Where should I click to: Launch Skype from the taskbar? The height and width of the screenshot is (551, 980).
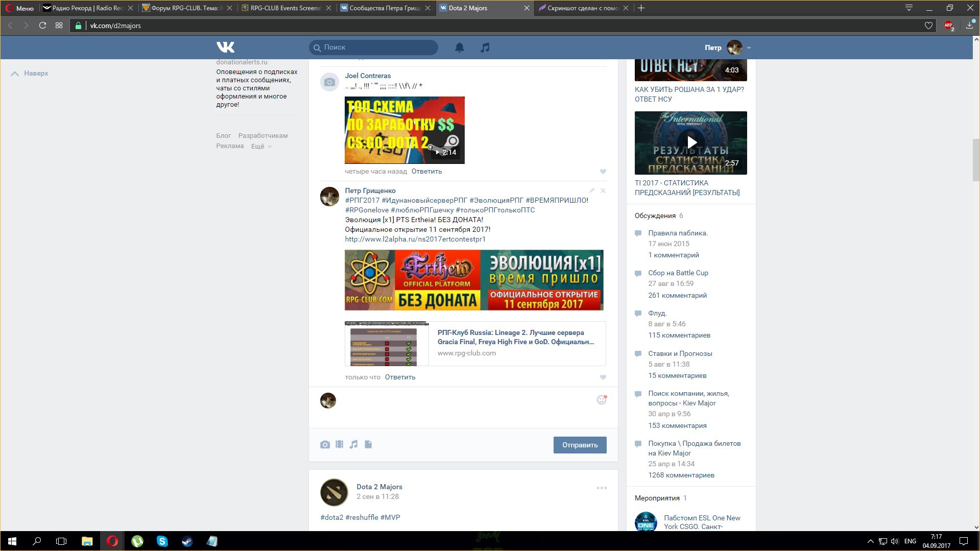162,541
